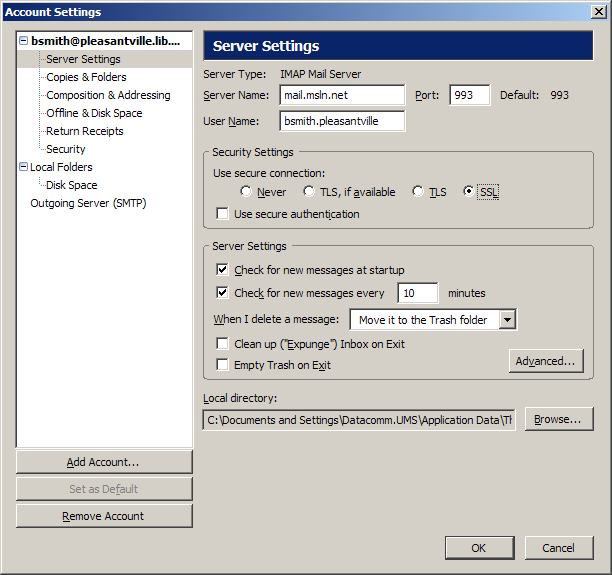Click the Add Account button
The width and height of the screenshot is (612, 575).
click(x=104, y=462)
